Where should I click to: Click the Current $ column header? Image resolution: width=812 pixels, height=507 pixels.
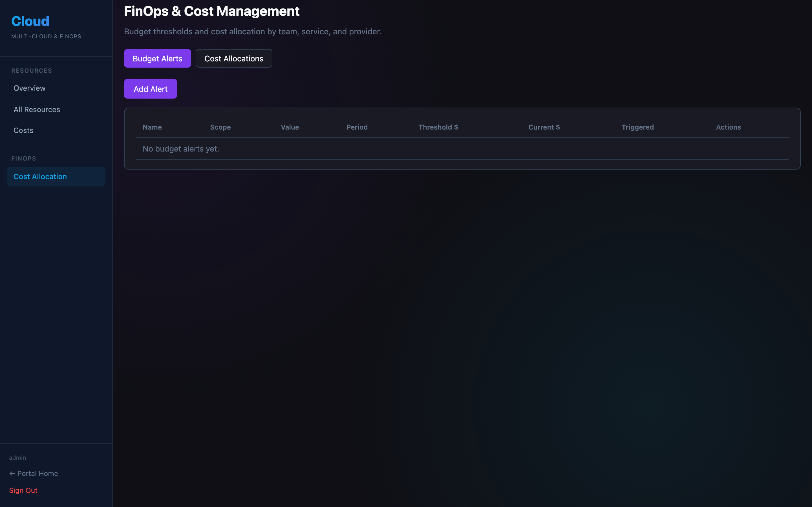(x=544, y=127)
